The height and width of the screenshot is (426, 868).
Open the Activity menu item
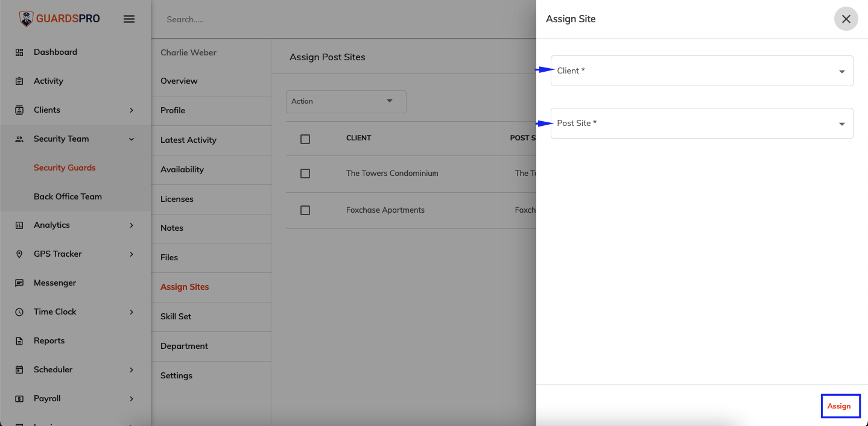click(75, 81)
